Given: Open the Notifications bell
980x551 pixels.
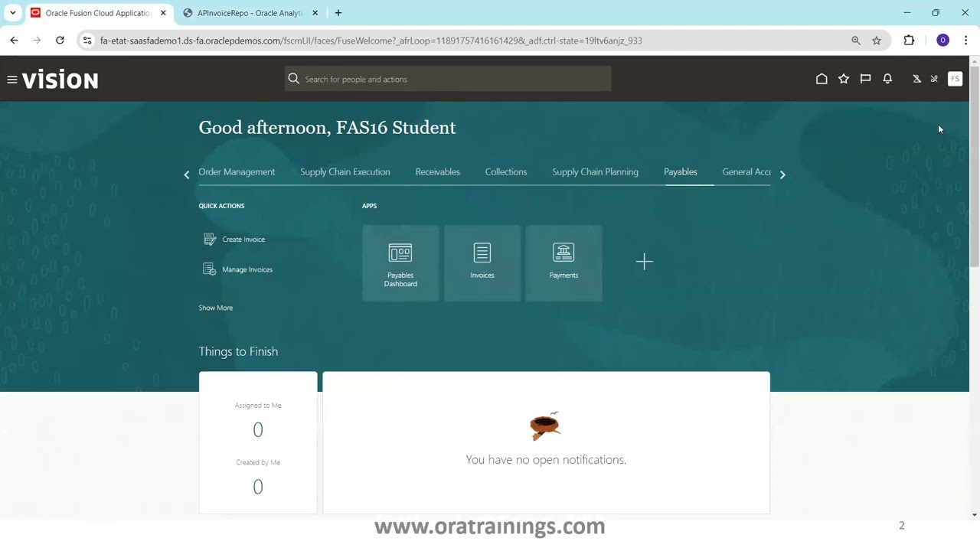Looking at the screenshot, I should coord(887,79).
